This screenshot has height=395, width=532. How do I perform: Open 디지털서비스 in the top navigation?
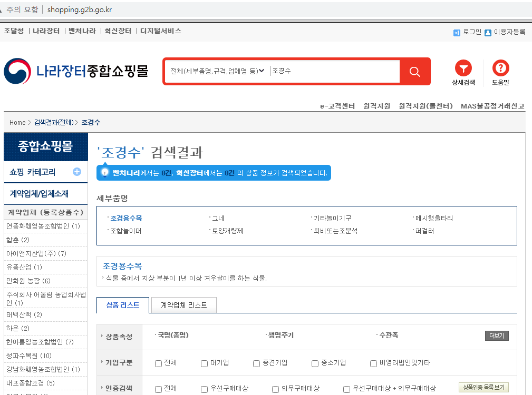coord(161,31)
